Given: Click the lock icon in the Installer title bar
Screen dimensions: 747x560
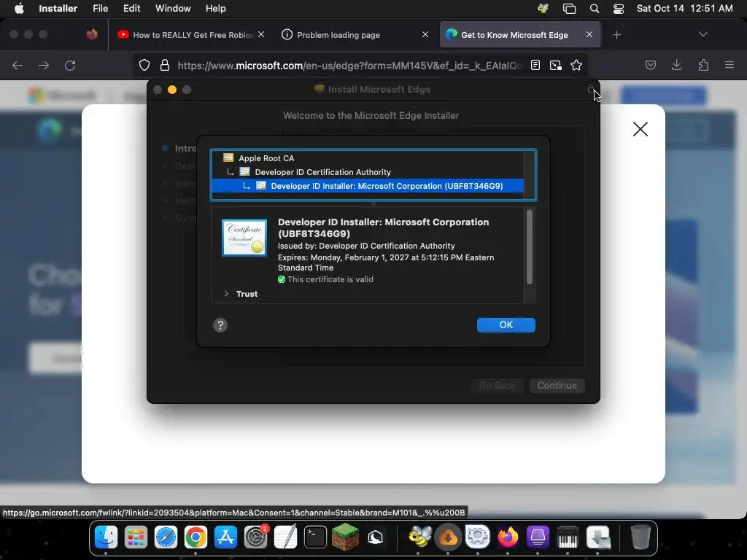Looking at the screenshot, I should click(x=591, y=89).
